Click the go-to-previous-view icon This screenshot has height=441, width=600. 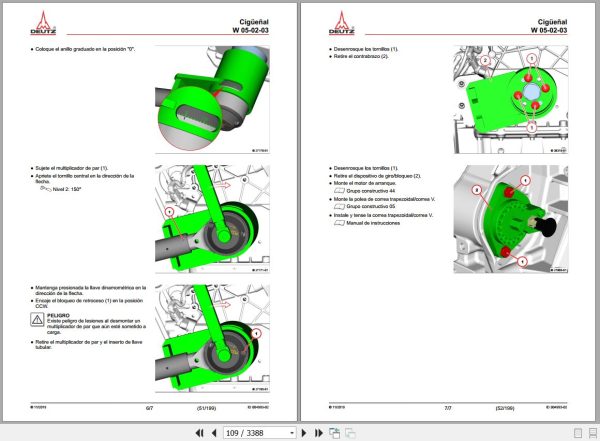click(x=334, y=433)
